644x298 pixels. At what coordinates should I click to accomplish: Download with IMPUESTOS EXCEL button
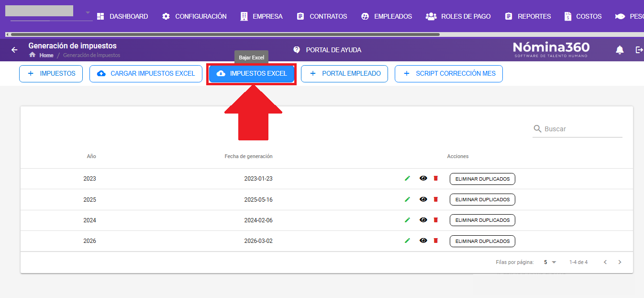(x=252, y=74)
